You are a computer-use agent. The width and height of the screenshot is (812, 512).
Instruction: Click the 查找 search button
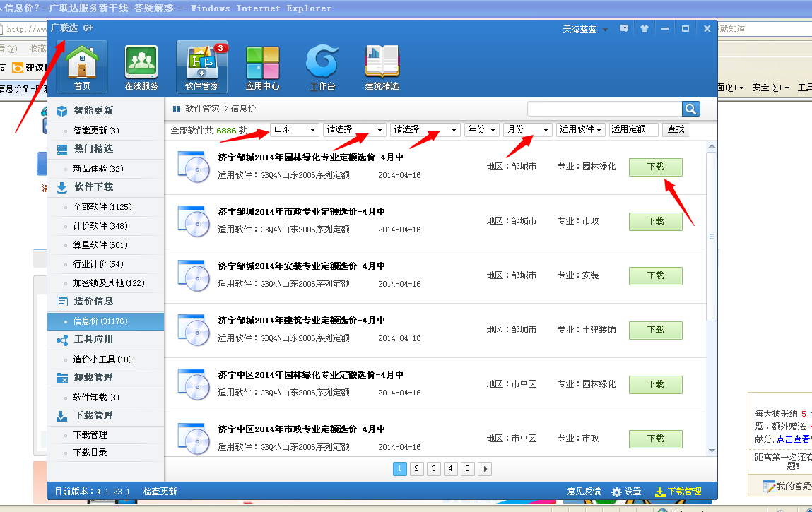point(676,129)
